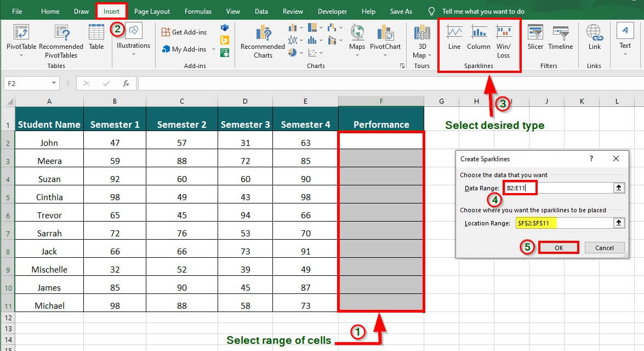Open Recommended PivotTables
Screen dimensions: 644x351
point(61,34)
